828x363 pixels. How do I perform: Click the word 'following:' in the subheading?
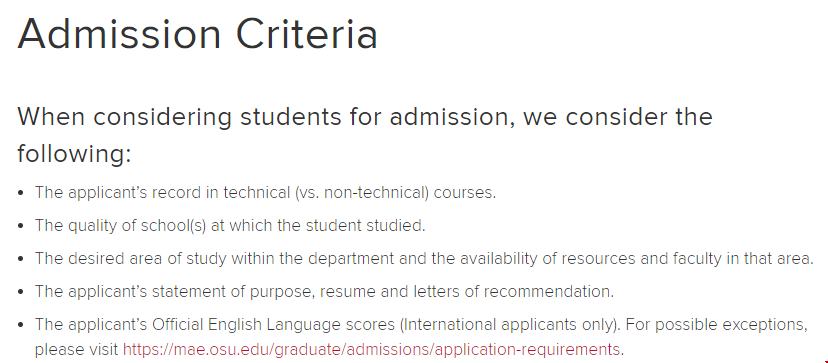(74, 155)
